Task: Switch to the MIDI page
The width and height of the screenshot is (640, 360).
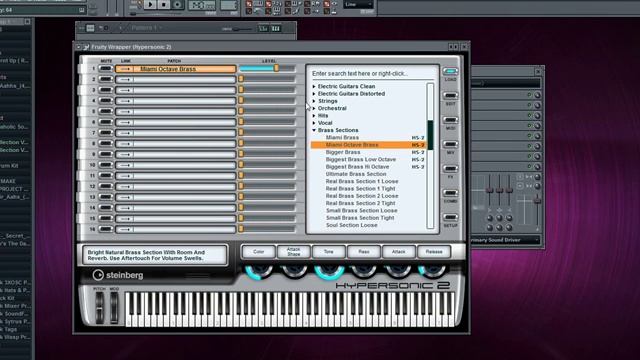Action: click(x=450, y=120)
